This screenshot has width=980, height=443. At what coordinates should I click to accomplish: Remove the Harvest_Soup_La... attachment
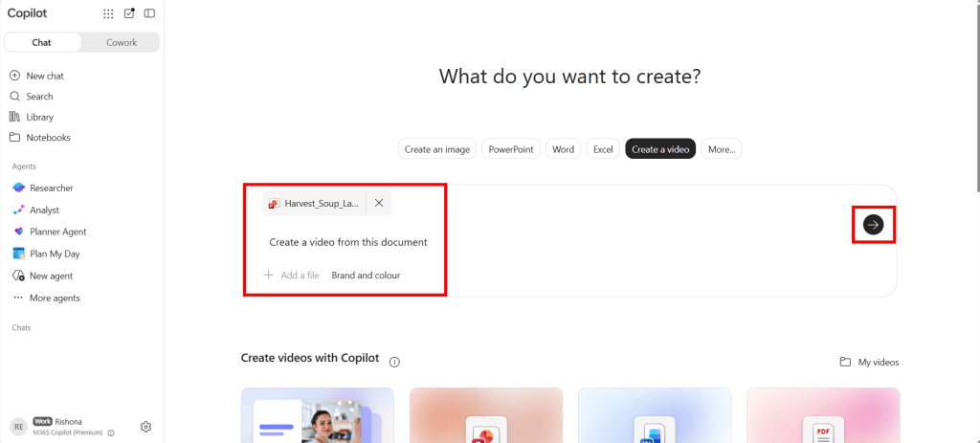[x=379, y=203]
